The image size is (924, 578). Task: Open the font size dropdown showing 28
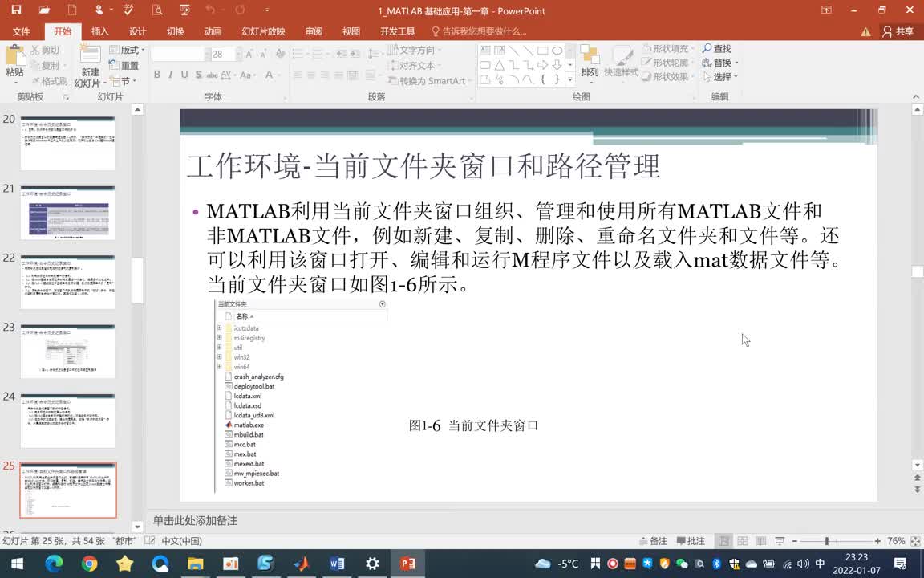click(239, 55)
